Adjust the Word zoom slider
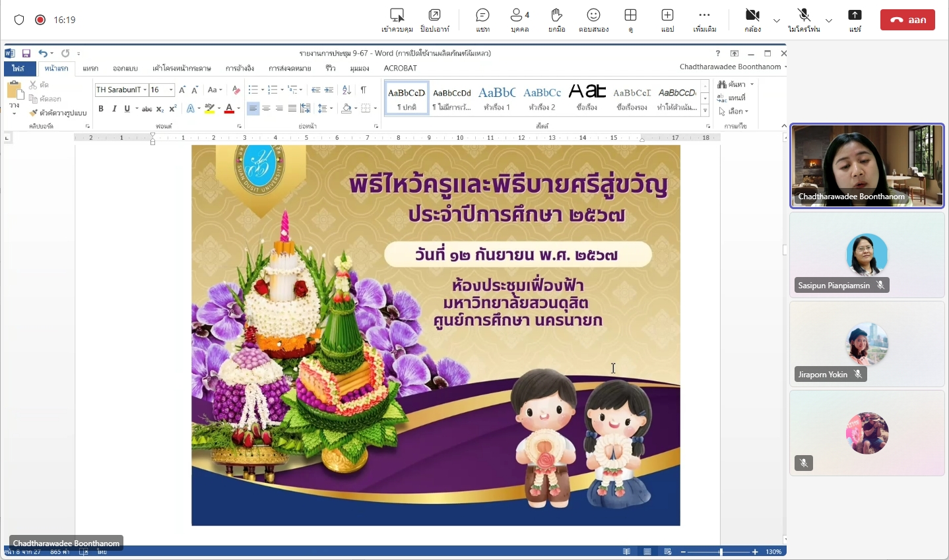This screenshot has width=949, height=560. (721, 551)
